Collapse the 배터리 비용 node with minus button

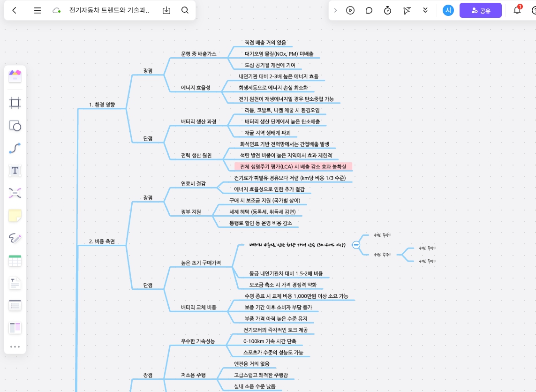(356, 245)
